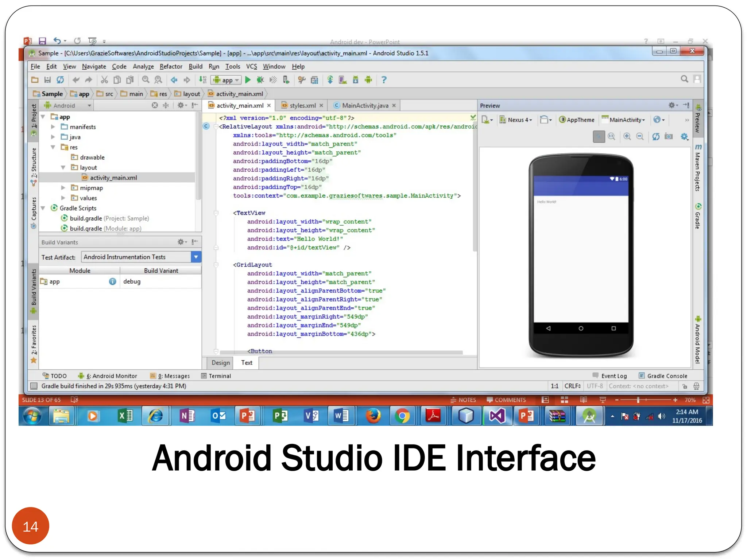Click the Open folder icon in toolbar
This screenshot has width=747, height=560.
(x=35, y=80)
